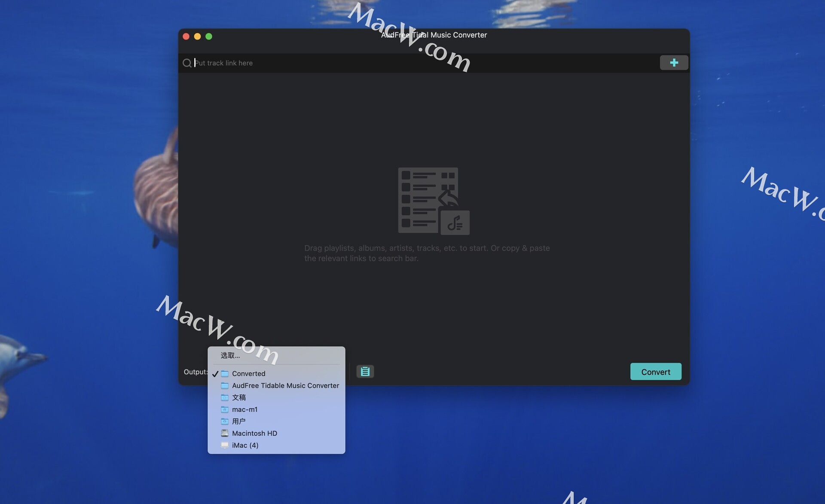Choose '选取...' from the output menu
The image size is (825, 504).
pyautogui.click(x=230, y=355)
